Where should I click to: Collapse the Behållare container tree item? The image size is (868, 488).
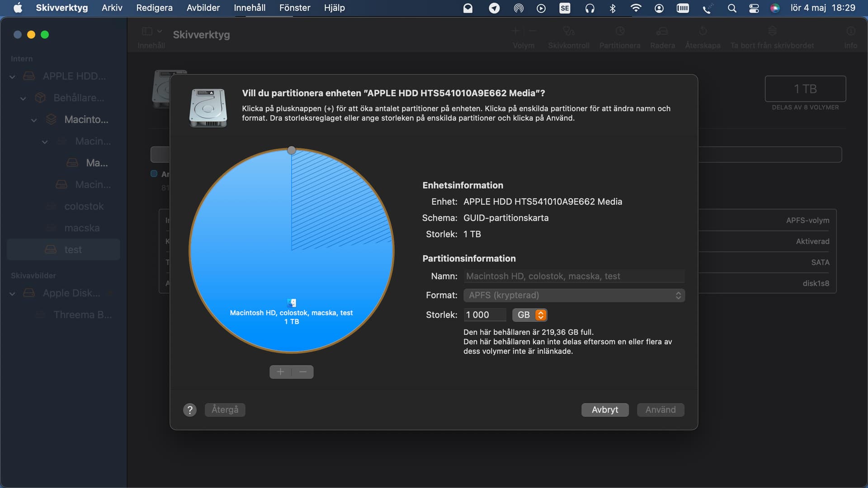click(x=23, y=98)
